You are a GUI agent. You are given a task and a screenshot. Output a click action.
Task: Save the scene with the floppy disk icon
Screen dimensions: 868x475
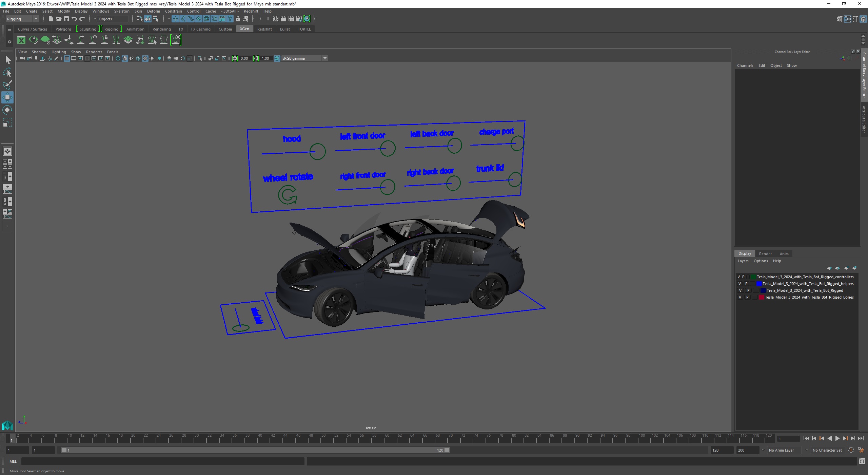click(66, 19)
